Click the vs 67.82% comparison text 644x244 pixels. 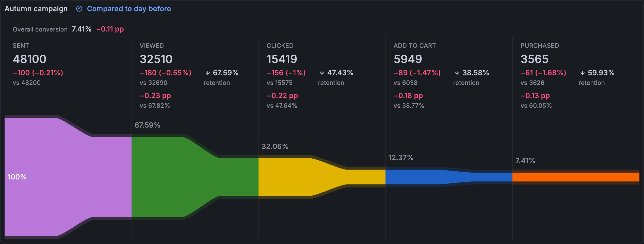[155, 106]
